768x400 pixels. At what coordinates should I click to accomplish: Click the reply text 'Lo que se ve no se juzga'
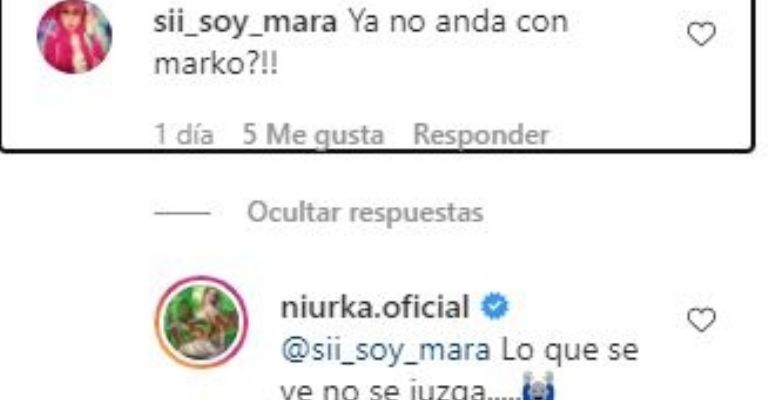click(x=459, y=371)
